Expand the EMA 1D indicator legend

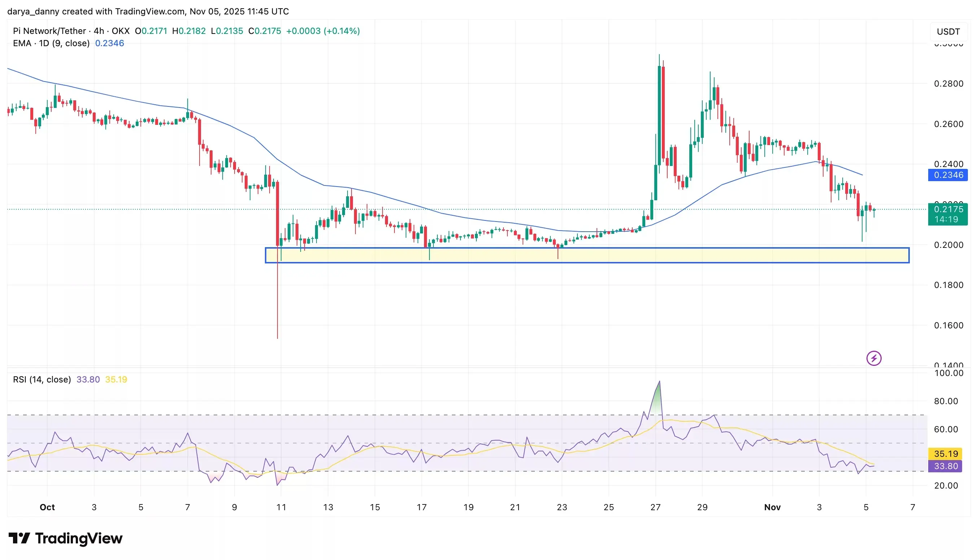point(51,43)
